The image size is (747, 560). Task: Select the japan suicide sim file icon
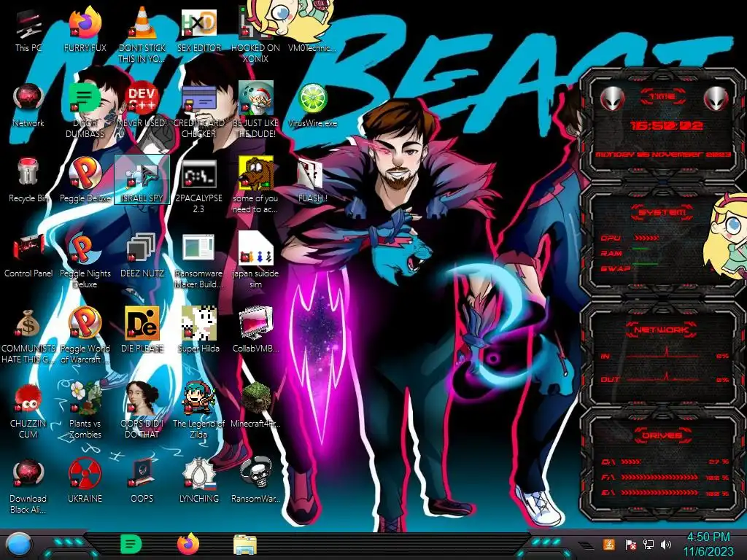255,261
